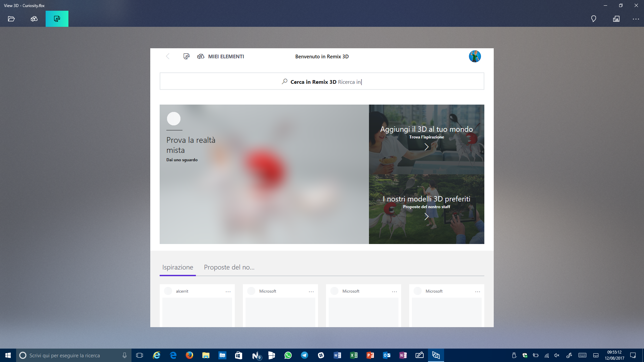The image size is (644, 362).
Task: Open the more options ellipsis menu
Action: (x=636, y=19)
